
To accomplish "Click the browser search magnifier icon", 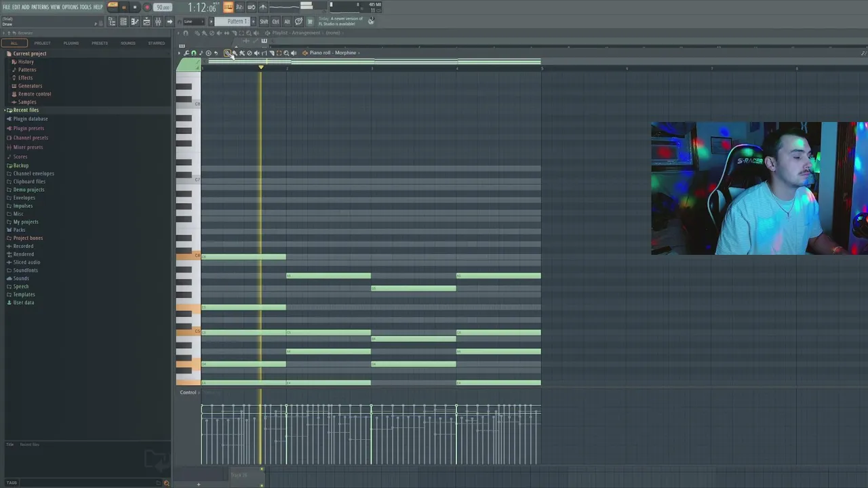I will click(x=166, y=483).
